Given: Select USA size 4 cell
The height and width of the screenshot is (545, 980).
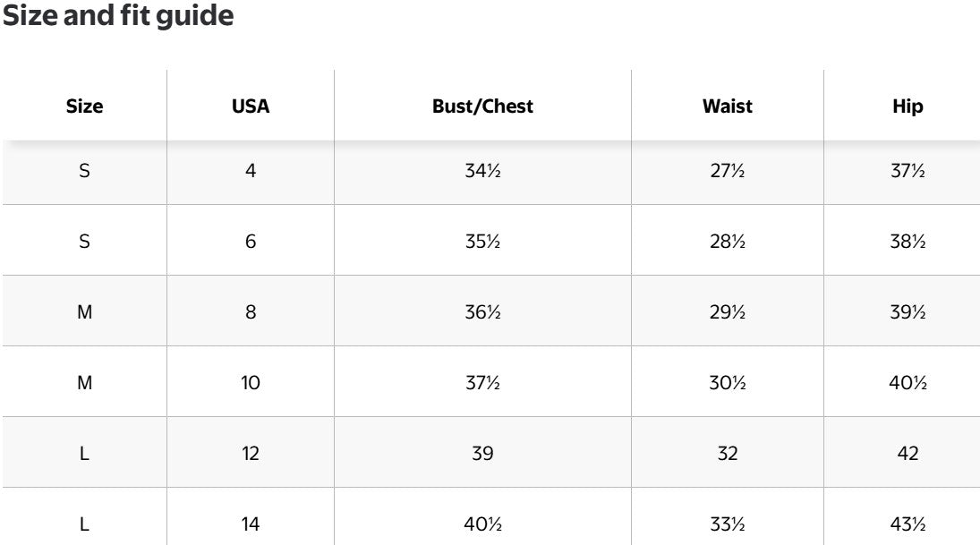Looking at the screenshot, I should tap(251, 171).
